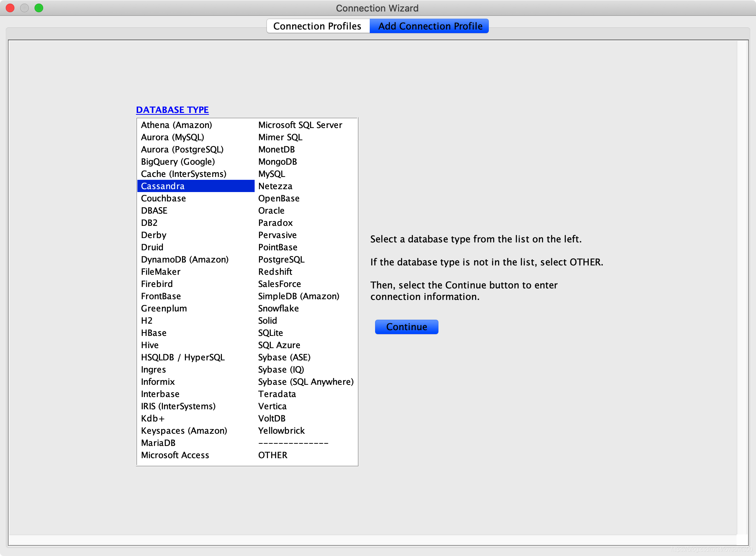Choose Sybase (SQL Anywhere) entry
756x556 pixels.
point(306,382)
